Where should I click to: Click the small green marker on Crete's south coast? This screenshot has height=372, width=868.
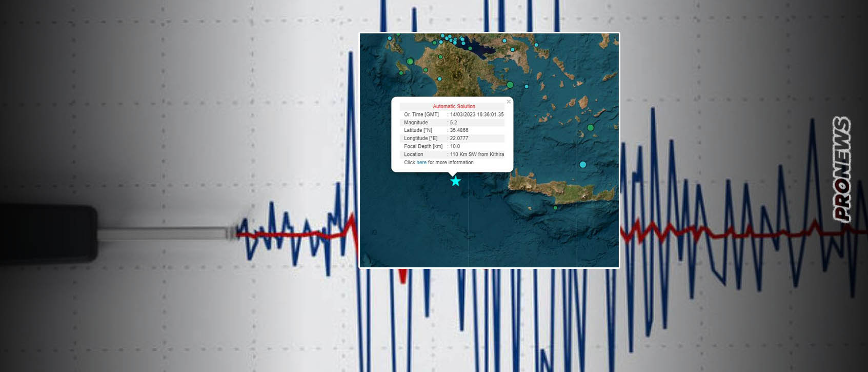click(555, 208)
